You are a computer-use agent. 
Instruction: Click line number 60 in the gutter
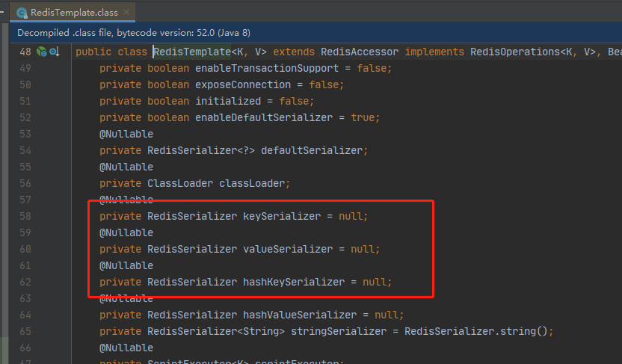click(x=25, y=250)
